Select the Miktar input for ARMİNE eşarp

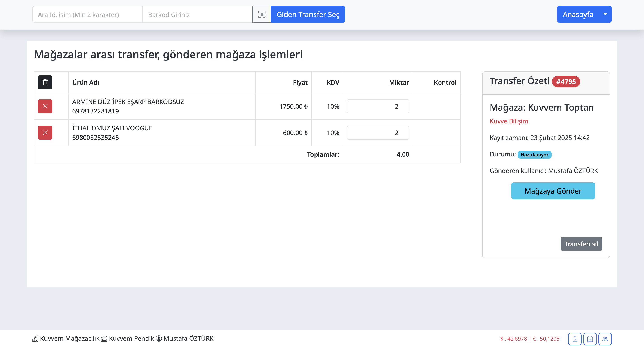(x=378, y=106)
